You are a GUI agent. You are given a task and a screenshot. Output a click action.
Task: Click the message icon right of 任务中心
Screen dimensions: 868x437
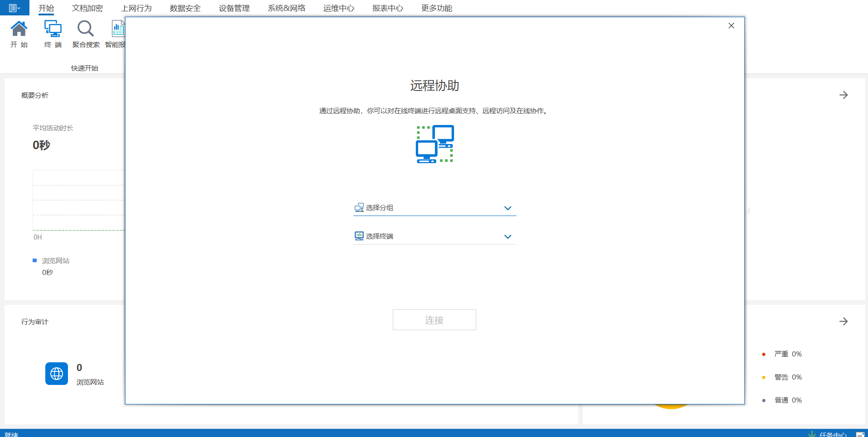pos(860,434)
